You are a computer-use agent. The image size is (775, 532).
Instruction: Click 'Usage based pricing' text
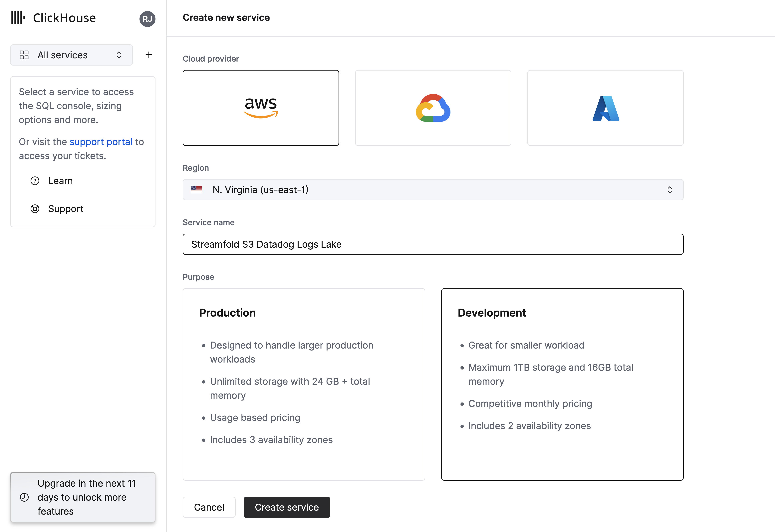pos(255,418)
